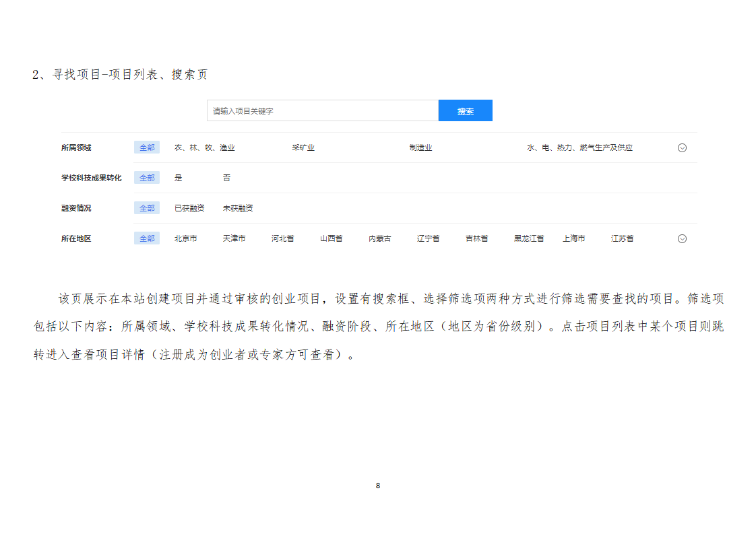Select 北京市 as the region
Viewport: 756px width, 534px height.
(185, 238)
